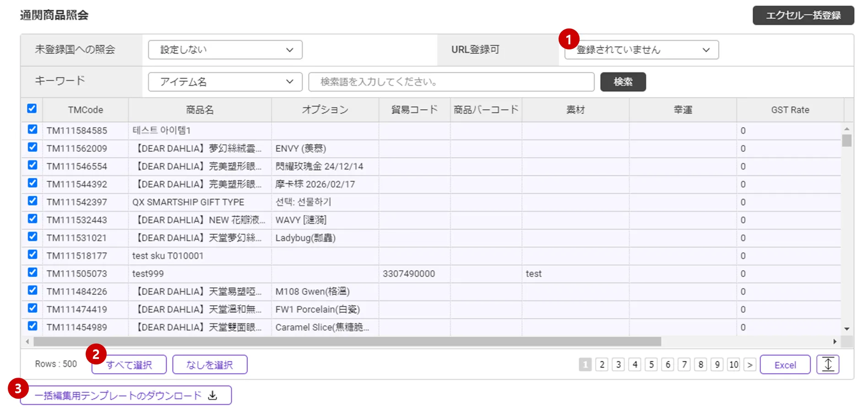Click the GST Rate column header
868x412 pixels.
(790, 110)
